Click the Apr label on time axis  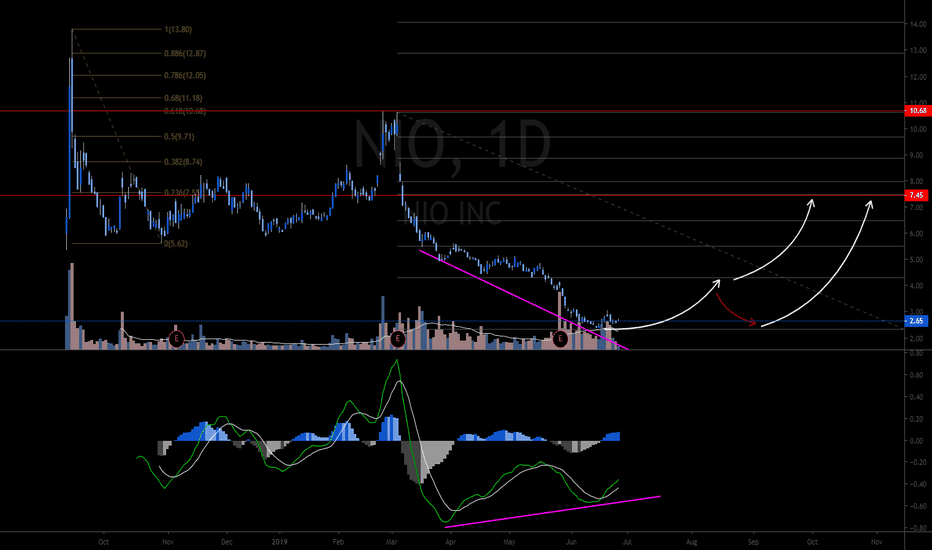(451, 542)
